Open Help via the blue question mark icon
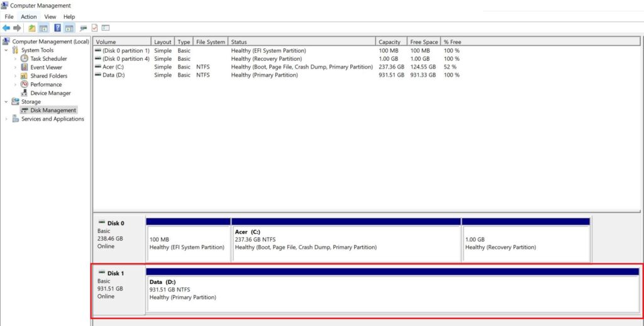This screenshot has height=326, width=644. tap(57, 28)
